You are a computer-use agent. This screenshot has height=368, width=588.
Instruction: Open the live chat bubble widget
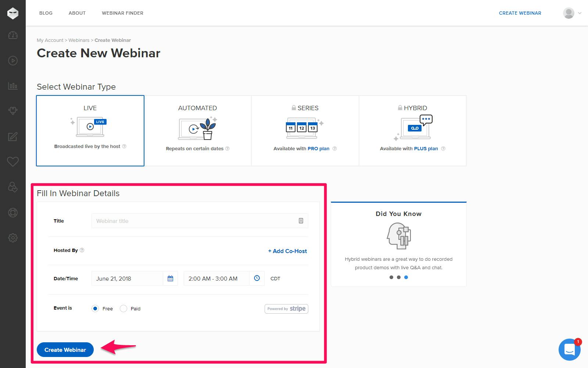570,350
